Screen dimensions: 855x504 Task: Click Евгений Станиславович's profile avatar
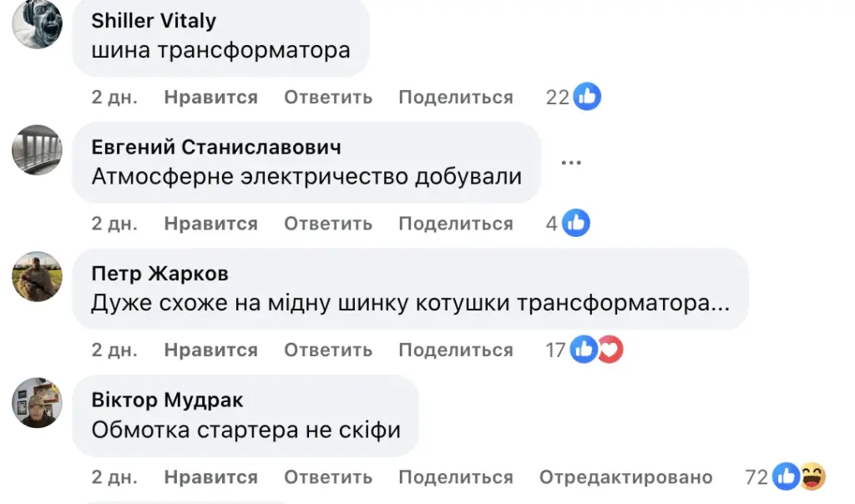36,151
